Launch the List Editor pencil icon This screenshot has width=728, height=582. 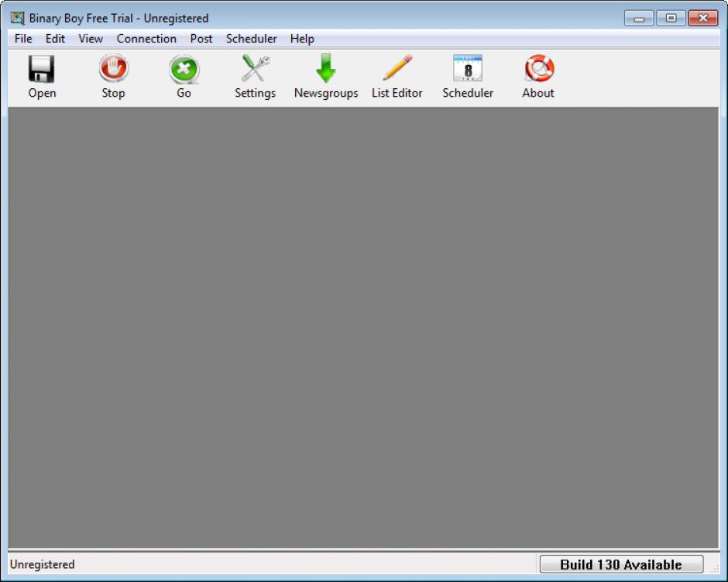[x=397, y=68]
